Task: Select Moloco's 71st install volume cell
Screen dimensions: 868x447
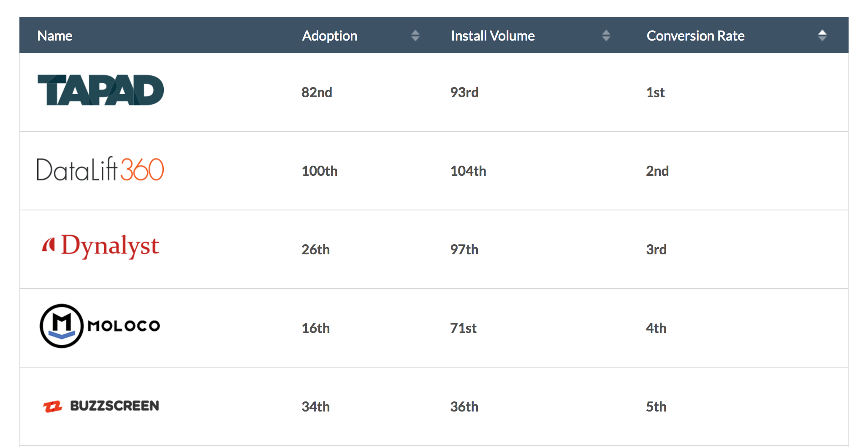Action: 463,328
